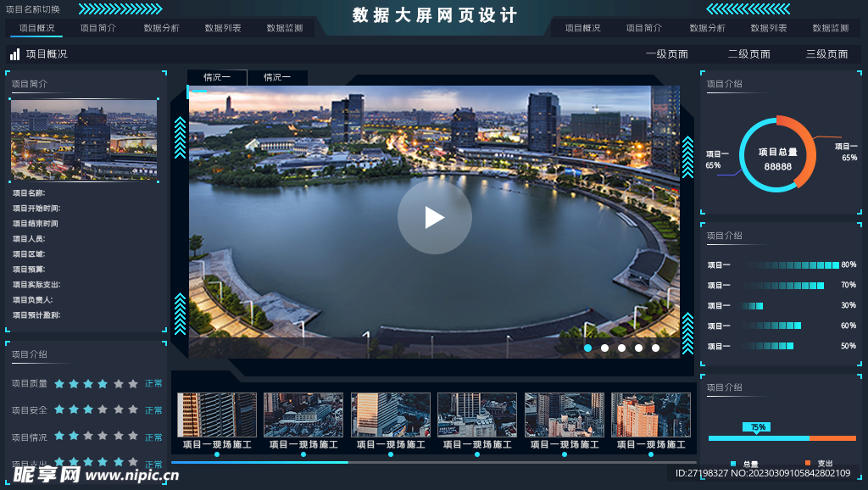Click the second star in 项目支出 rating
This screenshot has width=868, height=490.
74,462
